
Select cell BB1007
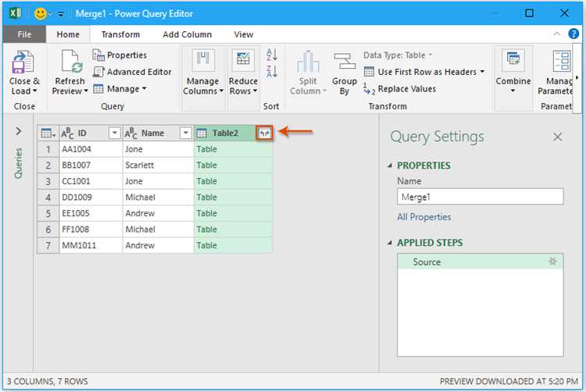[91, 165]
